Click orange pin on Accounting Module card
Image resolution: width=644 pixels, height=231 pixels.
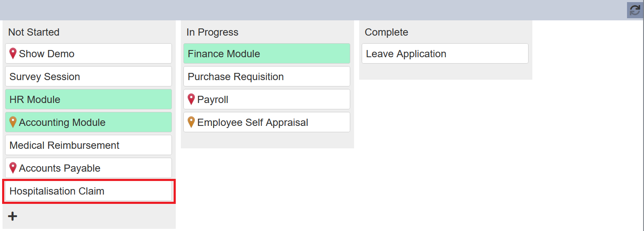13,122
